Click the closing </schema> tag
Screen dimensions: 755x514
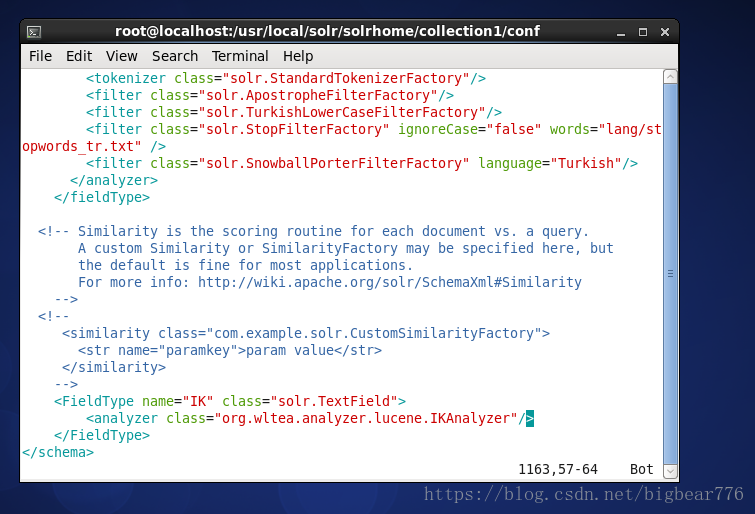58,452
